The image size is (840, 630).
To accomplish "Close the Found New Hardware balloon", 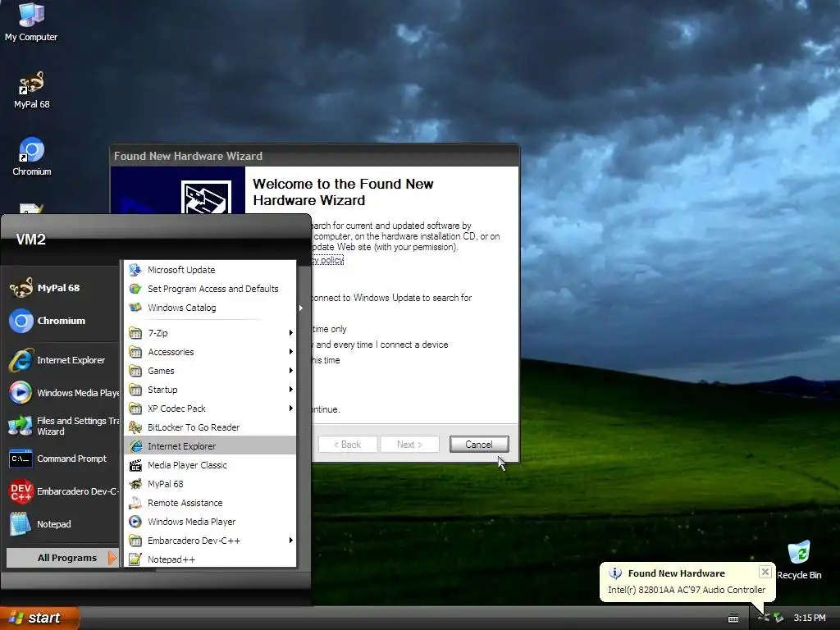I will coord(765,572).
